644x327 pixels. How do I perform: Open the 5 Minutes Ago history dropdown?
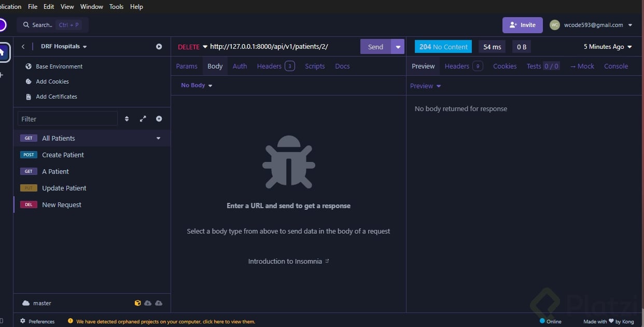point(608,47)
